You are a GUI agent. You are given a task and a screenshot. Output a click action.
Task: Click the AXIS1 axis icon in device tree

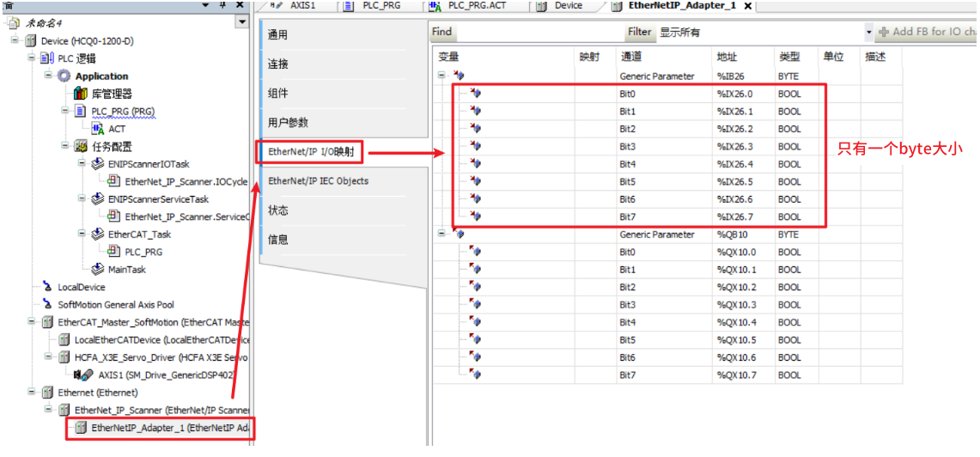coord(84,375)
